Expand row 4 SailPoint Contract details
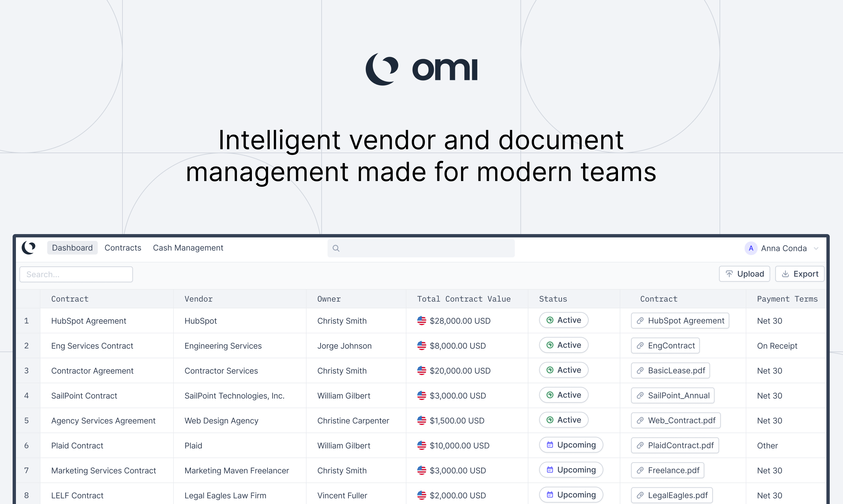 click(26, 395)
